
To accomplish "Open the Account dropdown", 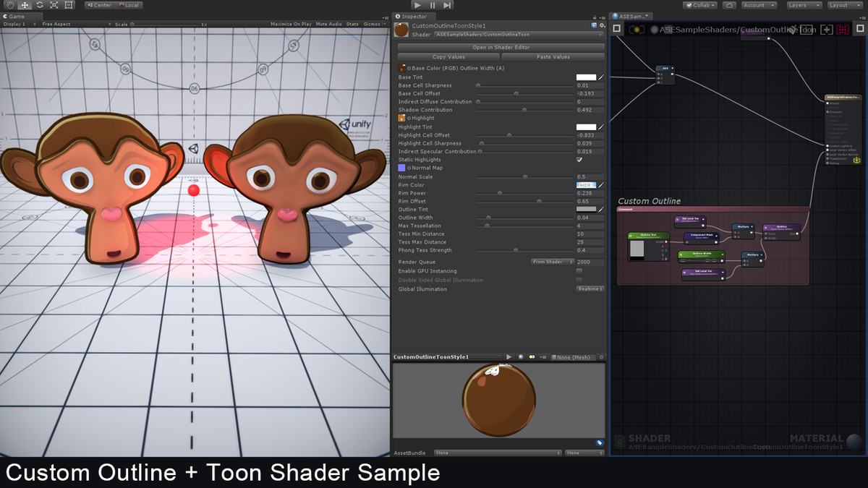I will [758, 5].
